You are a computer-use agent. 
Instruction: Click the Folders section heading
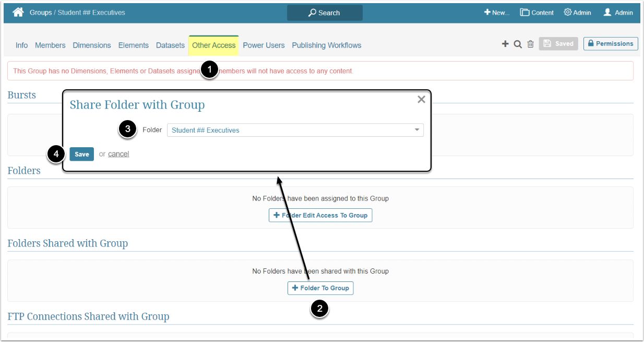24,171
